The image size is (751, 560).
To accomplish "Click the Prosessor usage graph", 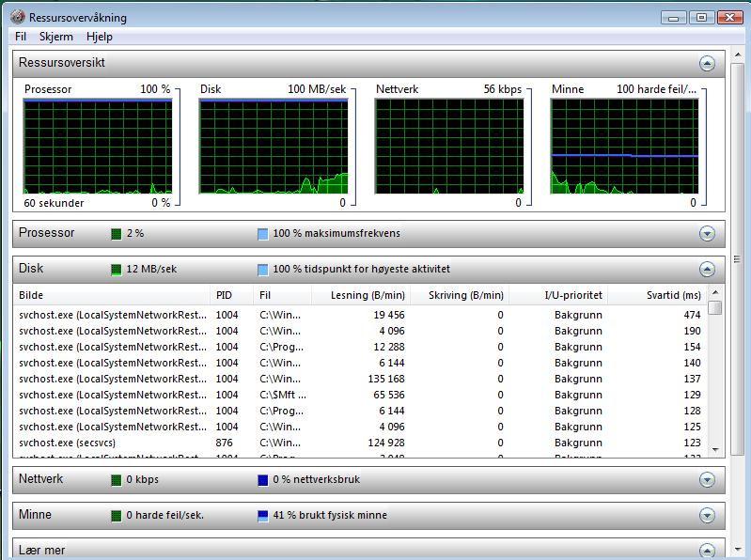I will coord(98,147).
